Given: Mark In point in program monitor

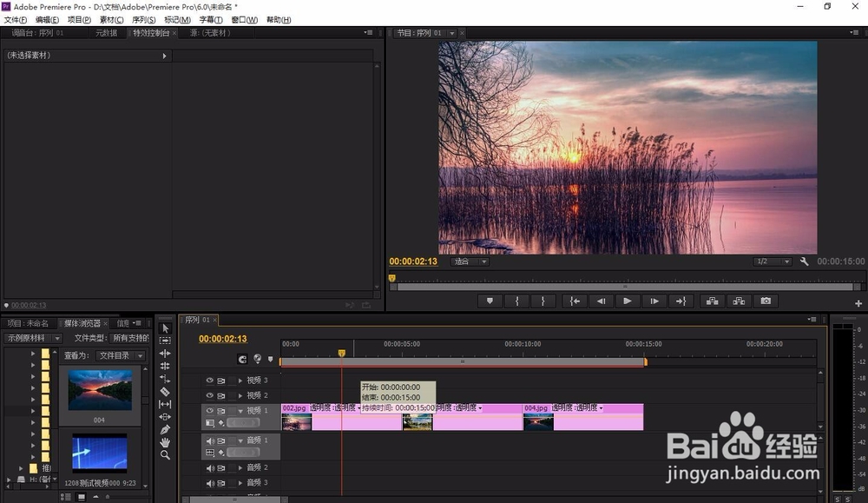Looking at the screenshot, I should click(x=517, y=301).
